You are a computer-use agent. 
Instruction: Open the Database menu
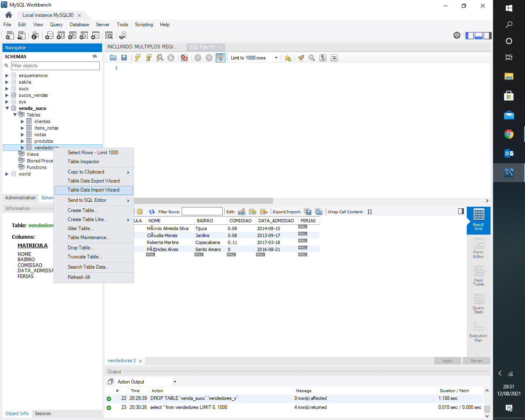click(79, 25)
